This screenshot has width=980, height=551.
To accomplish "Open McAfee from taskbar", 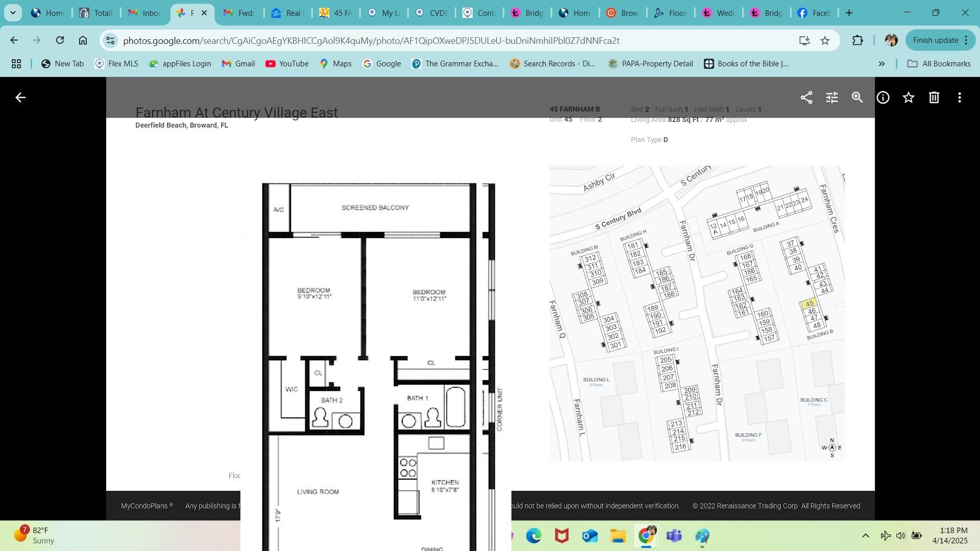I will [x=561, y=536].
